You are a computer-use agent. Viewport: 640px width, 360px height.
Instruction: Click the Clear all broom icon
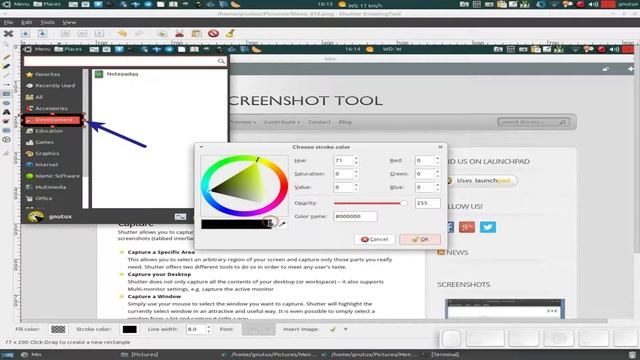click(230, 33)
